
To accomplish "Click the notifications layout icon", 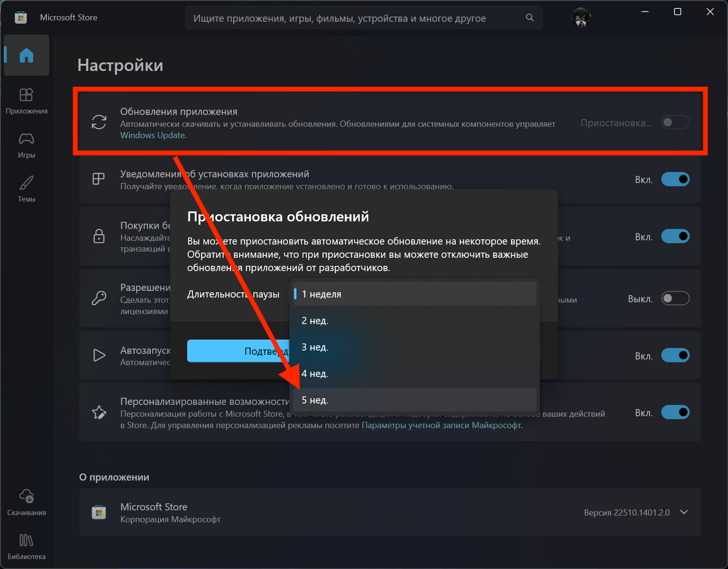I will point(99,179).
